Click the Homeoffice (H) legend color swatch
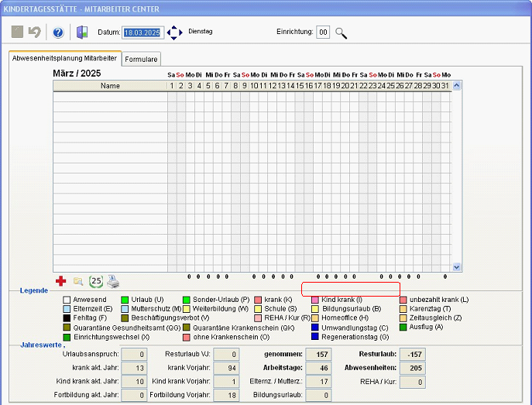 pos(315,318)
